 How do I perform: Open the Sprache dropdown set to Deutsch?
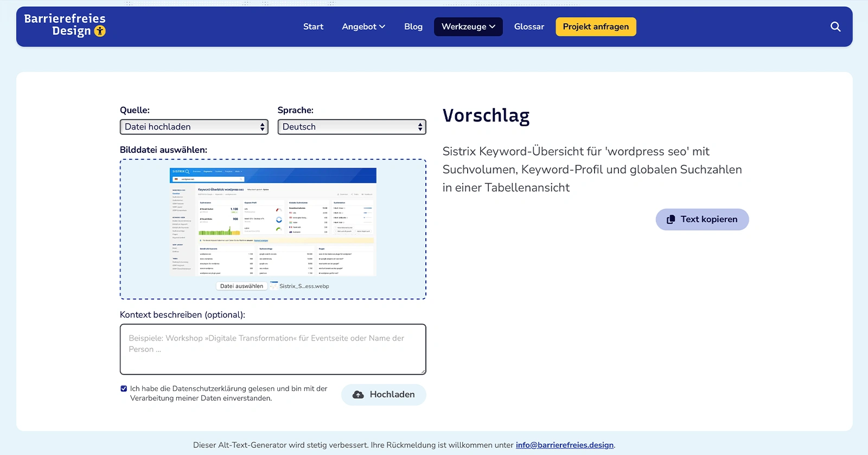pos(352,127)
